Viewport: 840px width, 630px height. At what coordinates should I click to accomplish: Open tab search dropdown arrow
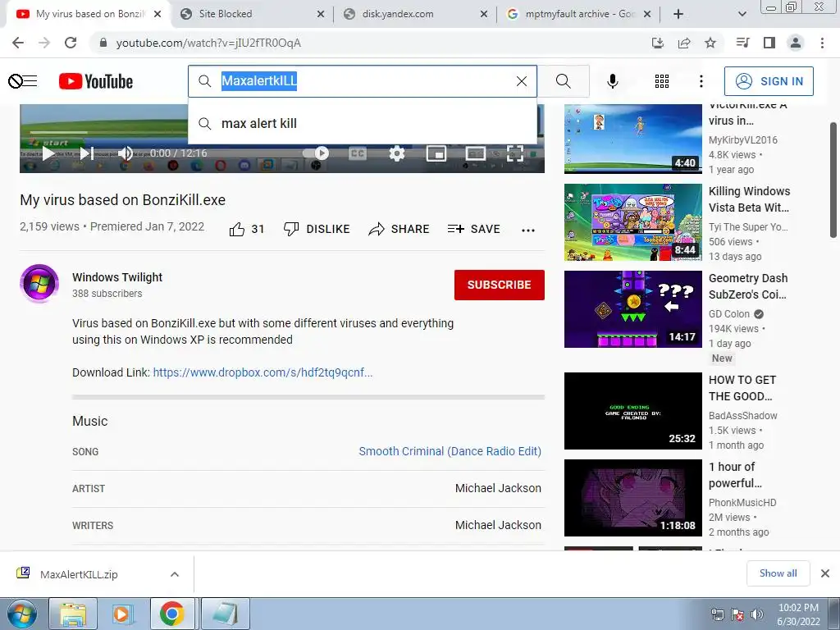(742, 14)
